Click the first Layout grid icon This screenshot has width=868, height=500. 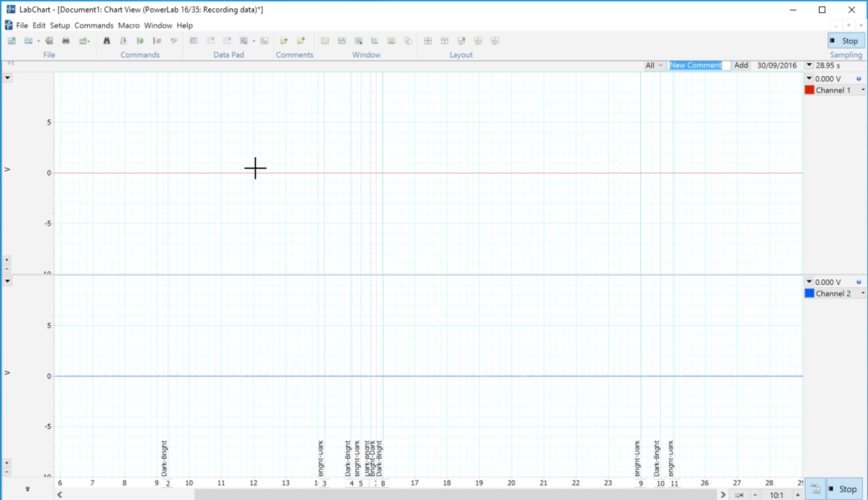click(428, 40)
